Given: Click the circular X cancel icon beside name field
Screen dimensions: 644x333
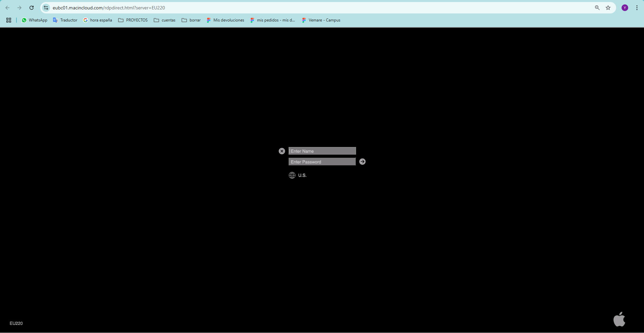Looking at the screenshot, I should [x=282, y=151].
